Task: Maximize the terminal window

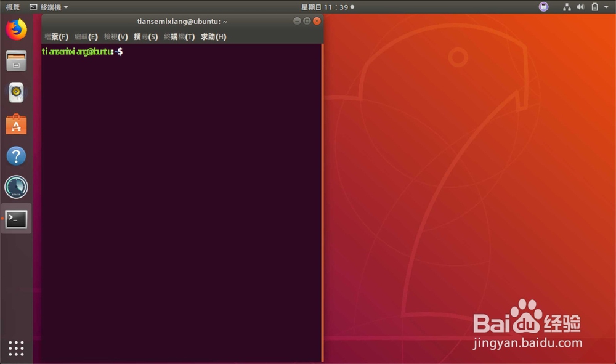Action: (307, 21)
